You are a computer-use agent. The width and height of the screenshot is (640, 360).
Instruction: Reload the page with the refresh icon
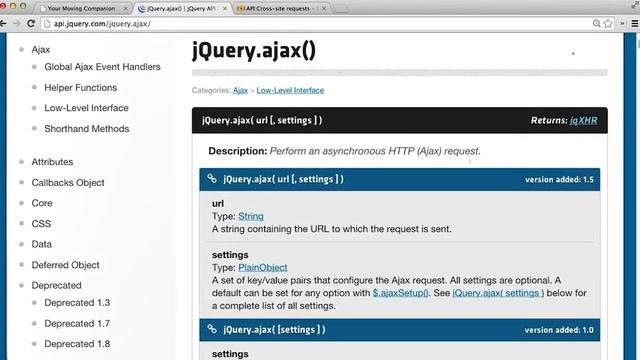pyautogui.click(x=31, y=24)
